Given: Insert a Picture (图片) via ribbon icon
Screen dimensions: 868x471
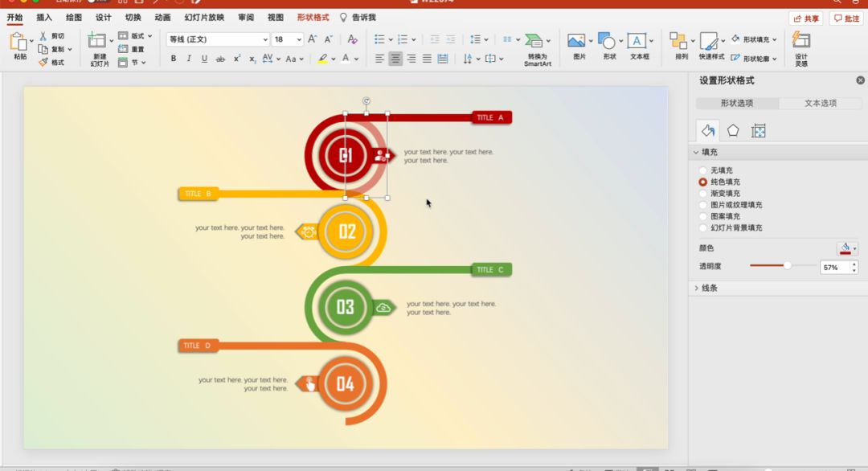Looking at the screenshot, I should pyautogui.click(x=575, y=40).
